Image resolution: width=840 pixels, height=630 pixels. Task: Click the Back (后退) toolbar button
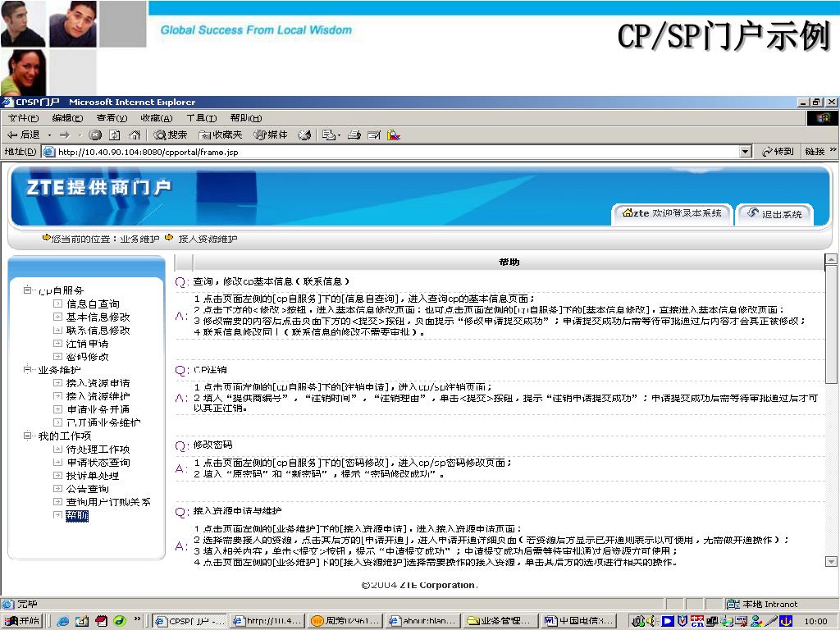[24, 135]
